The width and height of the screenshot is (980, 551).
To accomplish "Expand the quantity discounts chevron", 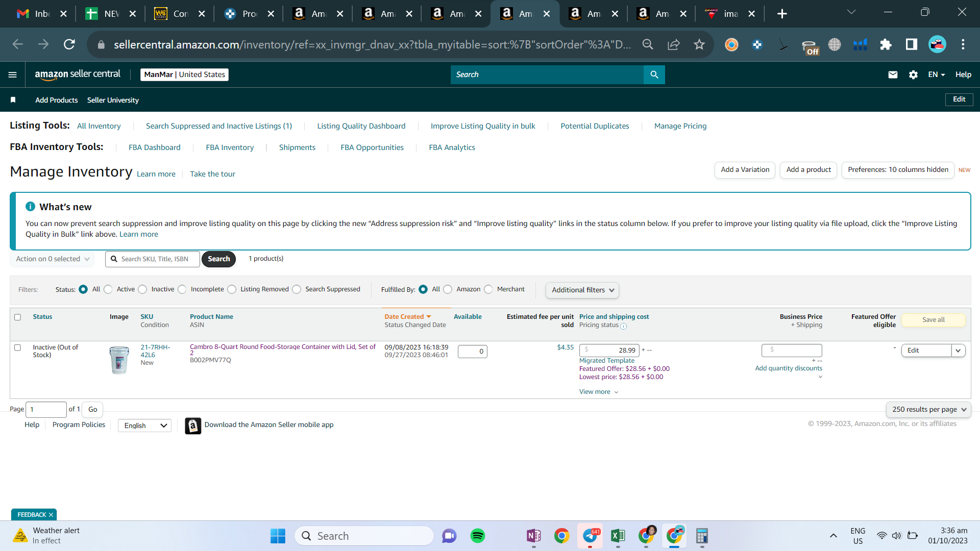I will (820, 377).
